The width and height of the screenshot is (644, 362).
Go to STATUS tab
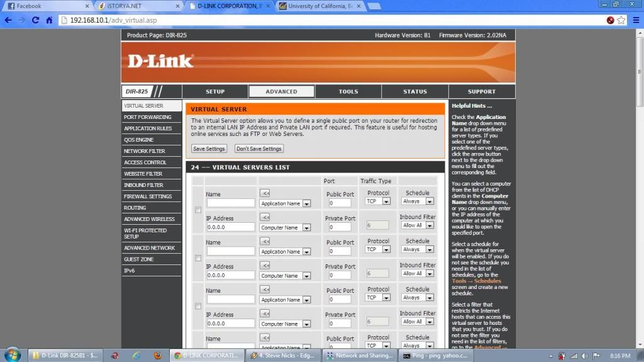(x=415, y=91)
